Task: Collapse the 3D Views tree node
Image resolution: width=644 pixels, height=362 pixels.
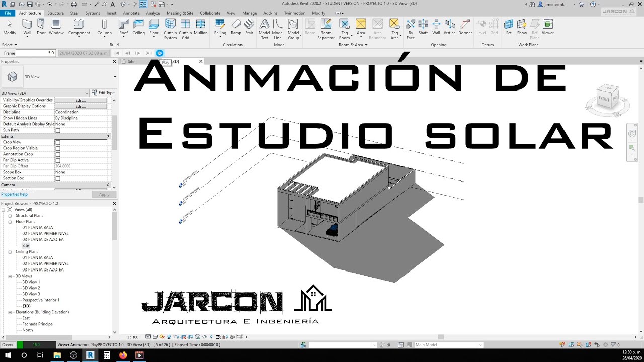Action: (x=10, y=276)
